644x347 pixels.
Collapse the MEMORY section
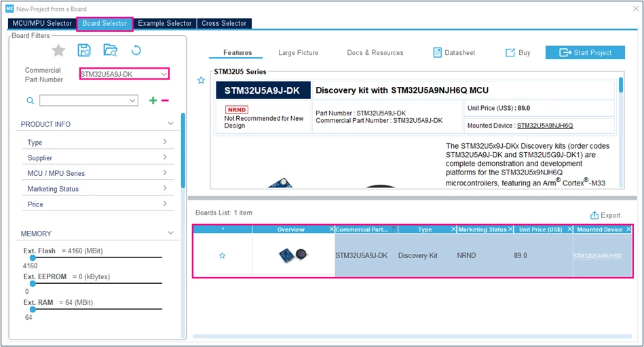(x=170, y=233)
